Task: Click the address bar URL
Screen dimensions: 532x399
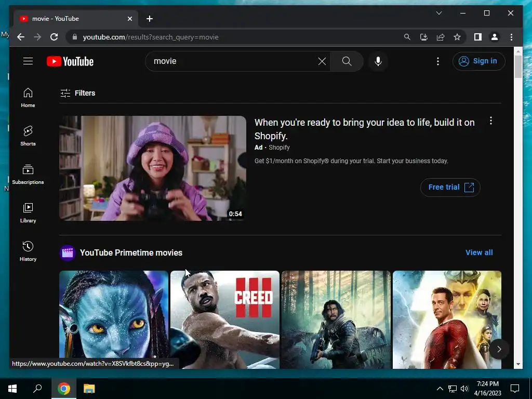Action: pos(151,37)
